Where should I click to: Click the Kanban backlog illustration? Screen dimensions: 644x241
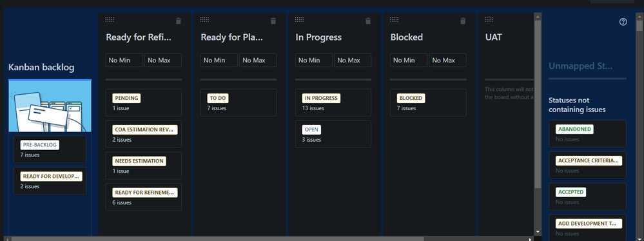[50, 106]
